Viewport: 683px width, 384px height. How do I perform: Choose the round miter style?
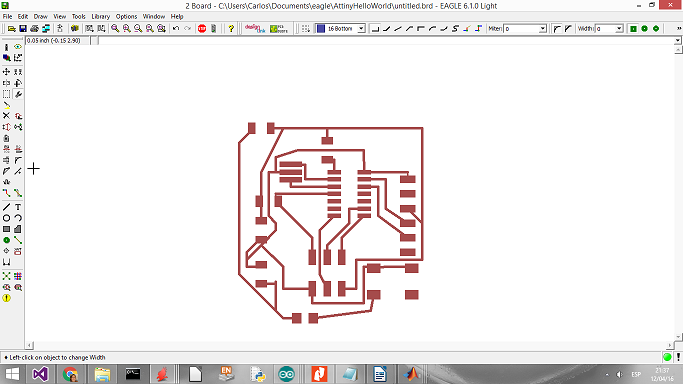point(557,29)
